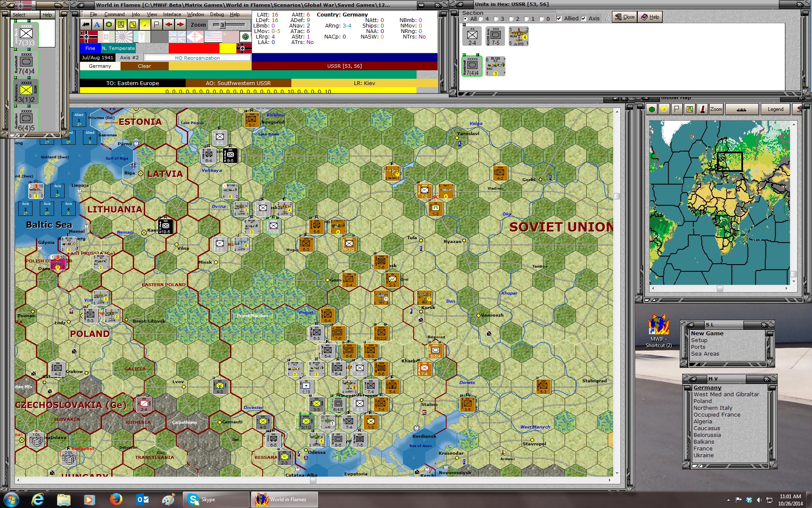Click the Close button in units panel
The image size is (812, 508).
pyautogui.click(x=625, y=17)
